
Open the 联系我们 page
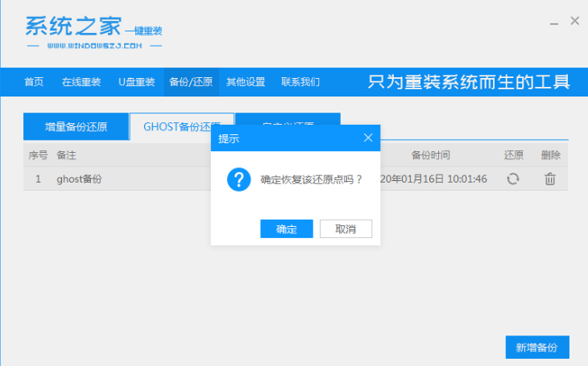click(300, 82)
